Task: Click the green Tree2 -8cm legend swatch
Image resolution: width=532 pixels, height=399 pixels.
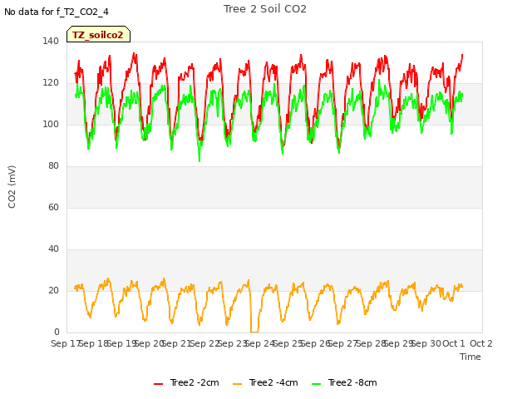Action: click(316, 384)
